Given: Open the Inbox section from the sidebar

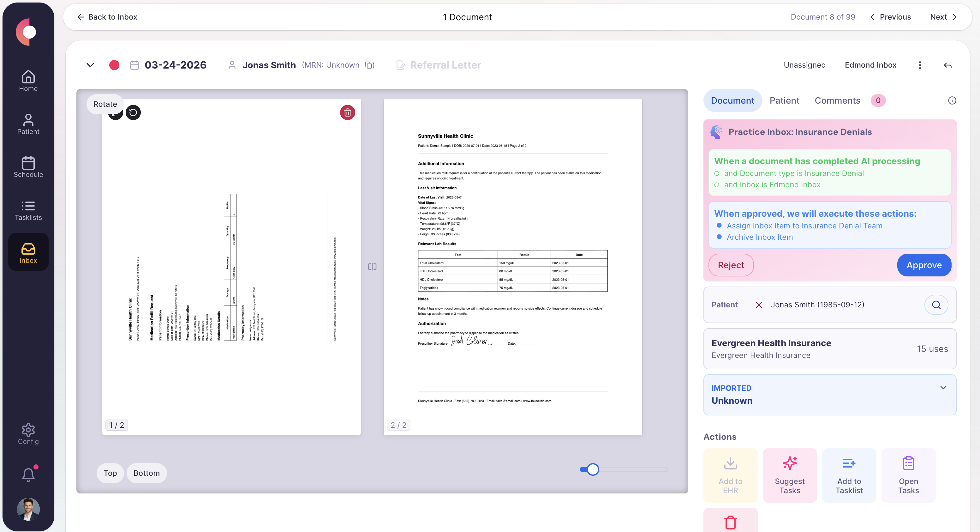Looking at the screenshot, I should tap(28, 251).
